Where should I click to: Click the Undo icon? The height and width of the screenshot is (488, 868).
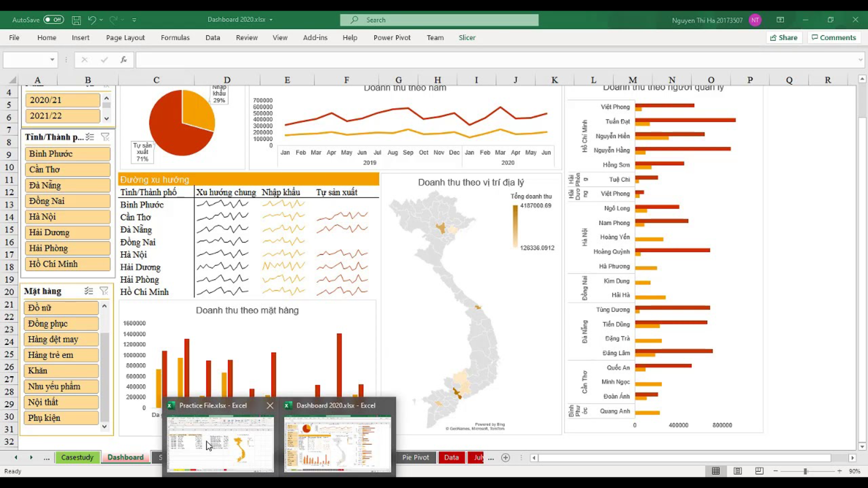tap(90, 20)
